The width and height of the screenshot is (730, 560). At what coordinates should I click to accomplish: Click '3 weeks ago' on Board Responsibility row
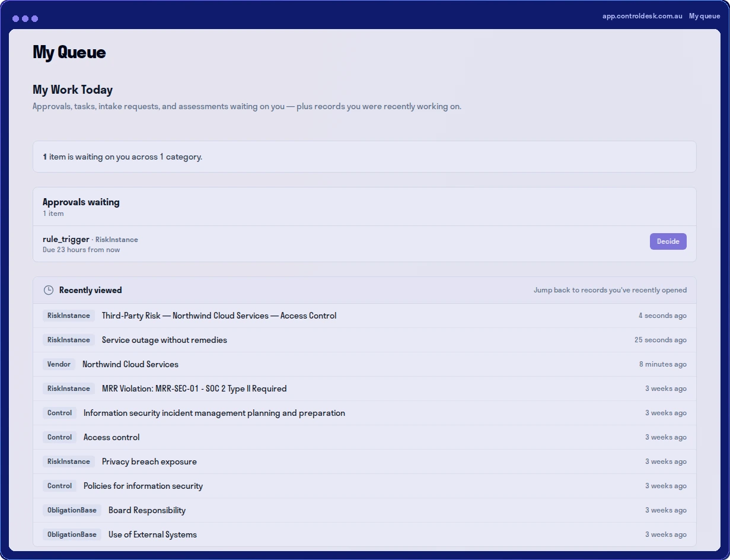pos(666,510)
